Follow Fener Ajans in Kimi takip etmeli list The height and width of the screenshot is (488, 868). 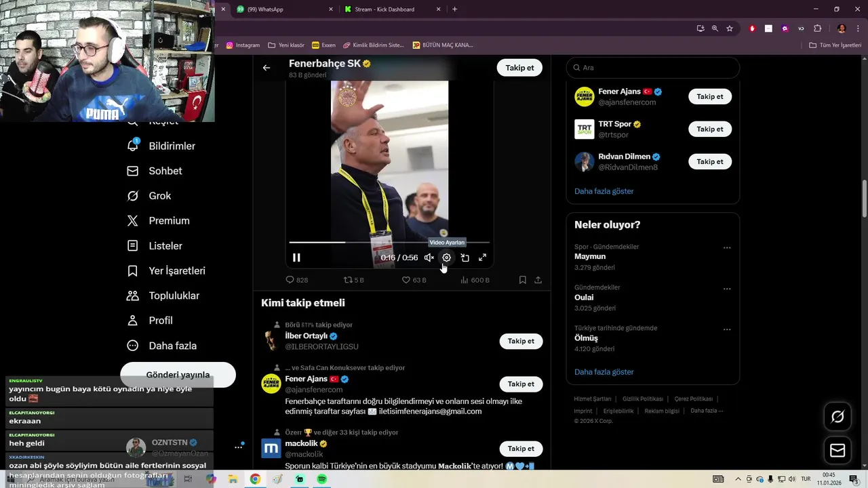point(521,384)
